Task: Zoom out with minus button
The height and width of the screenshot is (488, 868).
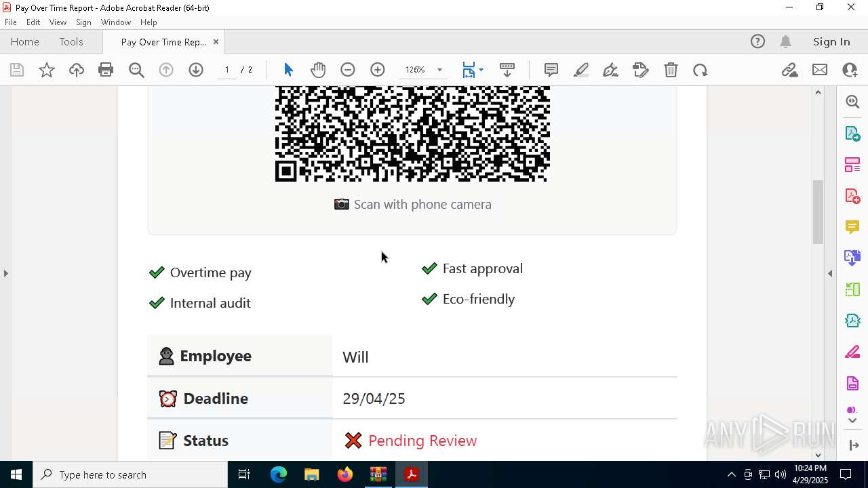Action: [x=348, y=70]
